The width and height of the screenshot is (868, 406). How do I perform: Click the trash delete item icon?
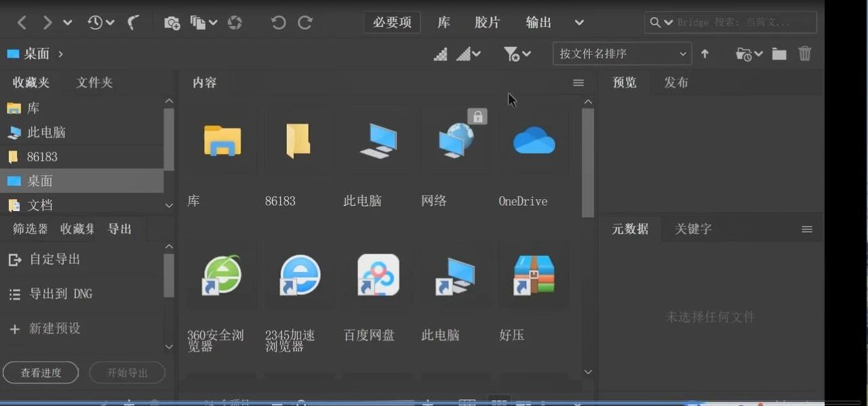805,54
